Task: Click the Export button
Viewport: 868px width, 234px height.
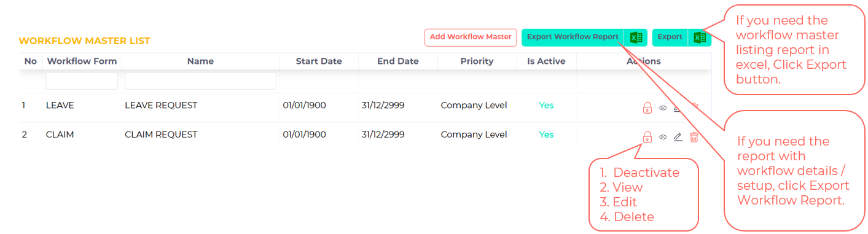Action: 670,37
